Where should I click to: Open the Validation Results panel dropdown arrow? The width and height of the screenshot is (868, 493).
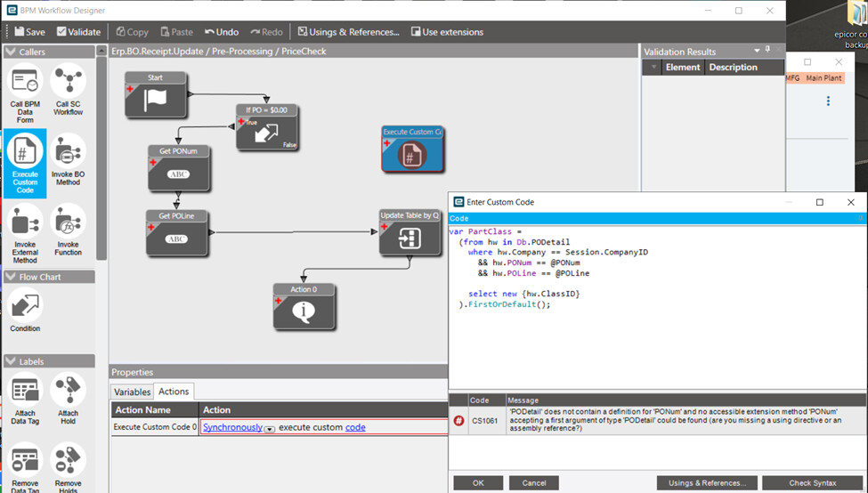coord(757,51)
